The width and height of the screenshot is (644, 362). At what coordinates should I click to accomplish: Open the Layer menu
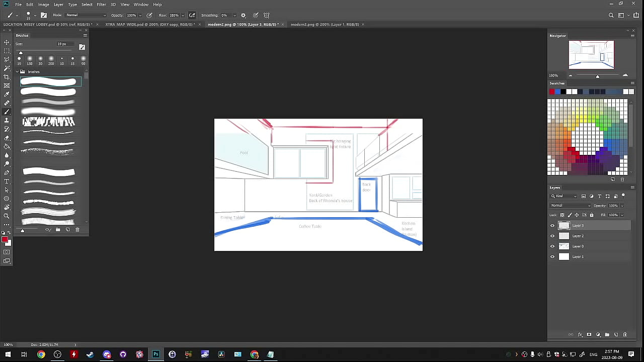tap(58, 5)
